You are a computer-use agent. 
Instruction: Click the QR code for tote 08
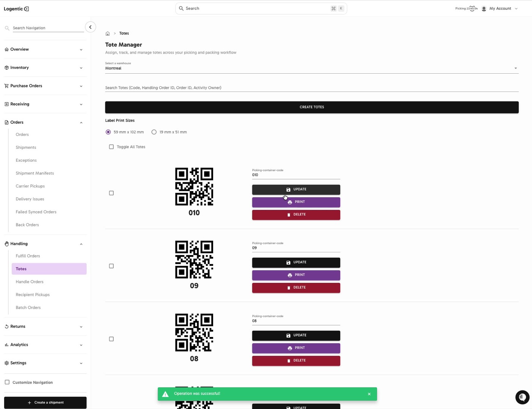coord(194,332)
